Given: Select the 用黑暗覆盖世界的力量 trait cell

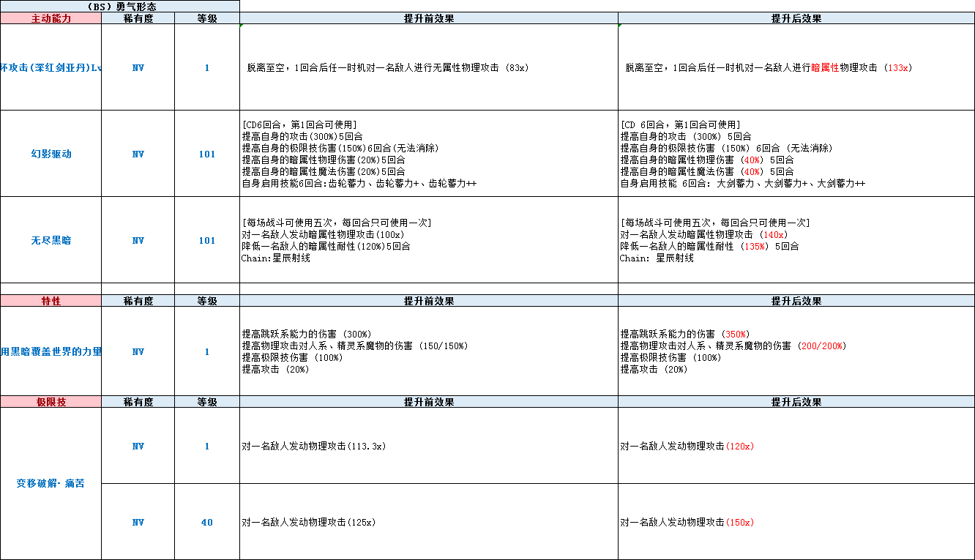Looking at the screenshot, I should click(x=51, y=351).
